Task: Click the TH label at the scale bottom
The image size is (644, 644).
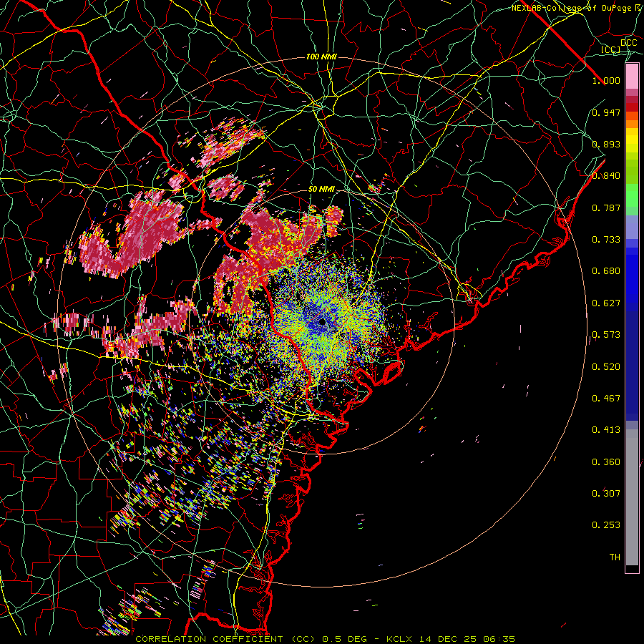Action: click(x=615, y=557)
